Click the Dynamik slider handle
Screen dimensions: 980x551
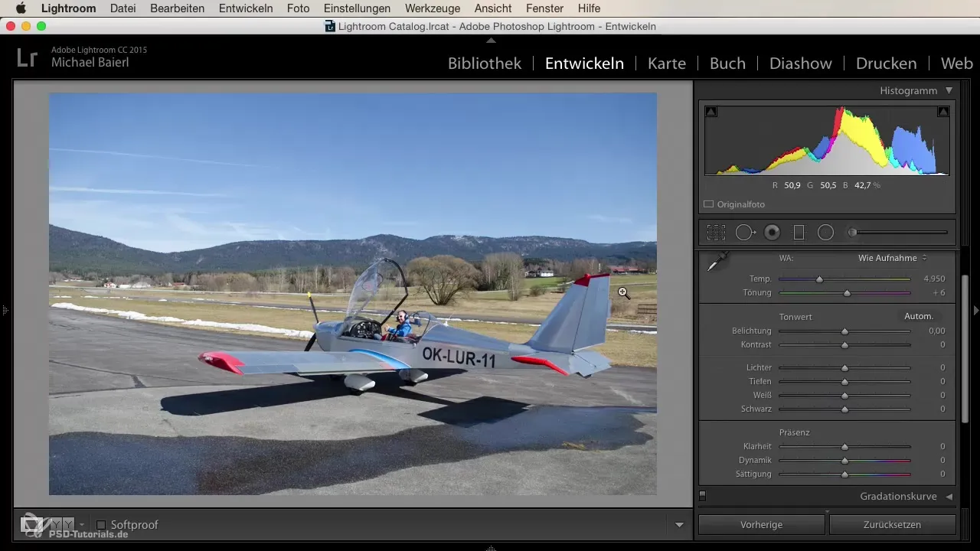844,461
